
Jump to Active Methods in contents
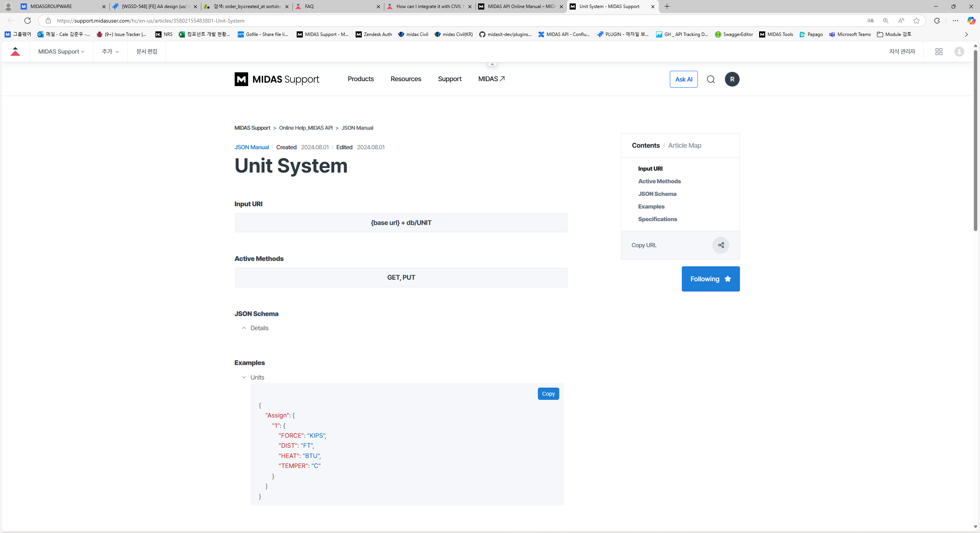(659, 181)
